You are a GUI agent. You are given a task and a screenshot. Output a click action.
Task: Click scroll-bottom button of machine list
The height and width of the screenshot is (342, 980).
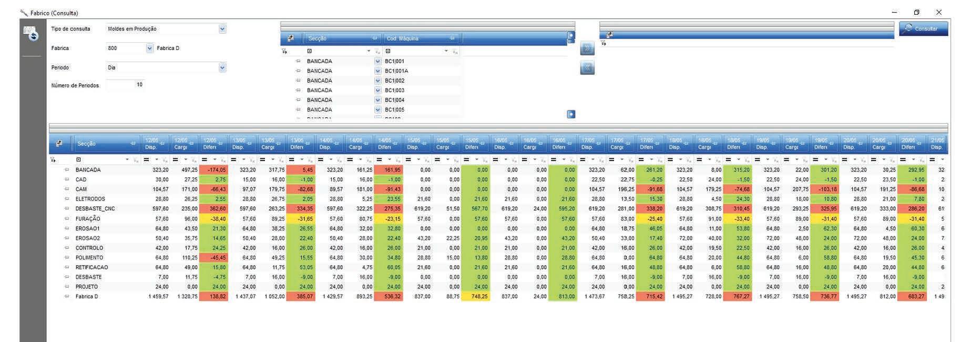(571, 114)
